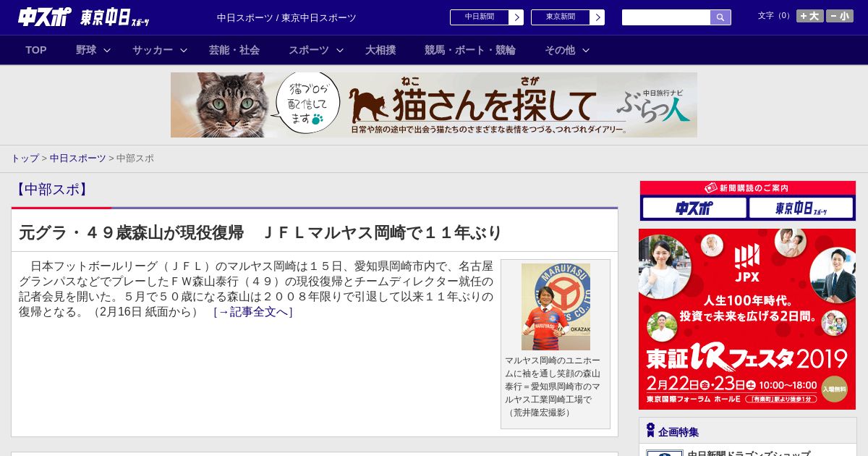Open the 森山泰行 uniform photo thumbnail
This screenshot has height=456, width=868.
556,307
